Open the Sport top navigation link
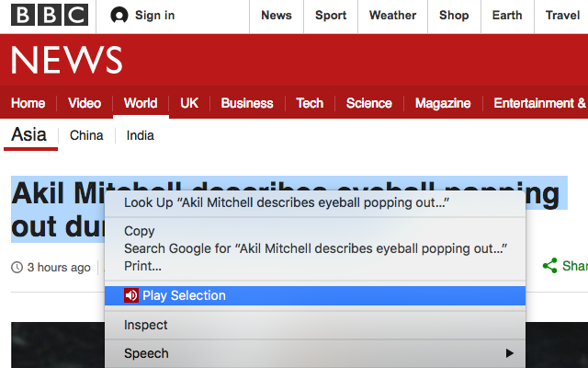 coord(331,16)
